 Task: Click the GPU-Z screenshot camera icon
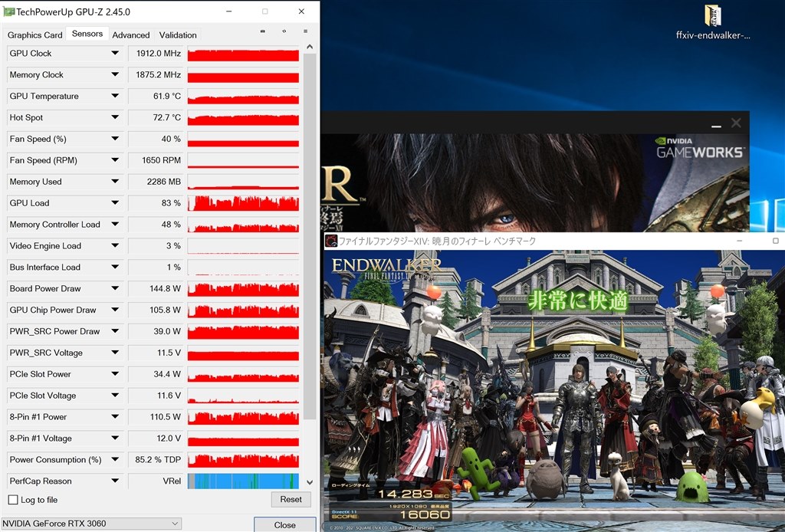point(263,31)
